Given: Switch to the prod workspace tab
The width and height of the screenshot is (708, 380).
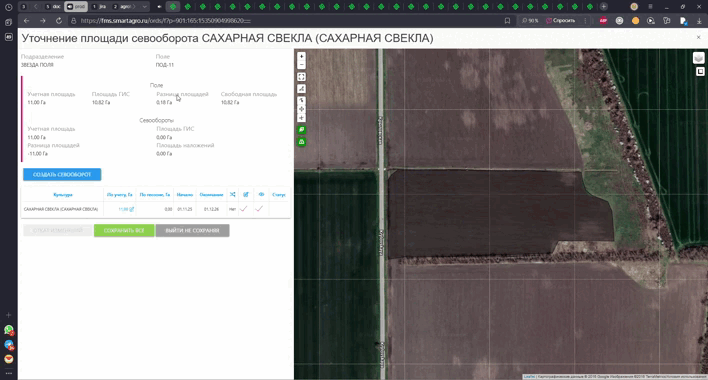Looking at the screenshot, I should pos(76,7).
